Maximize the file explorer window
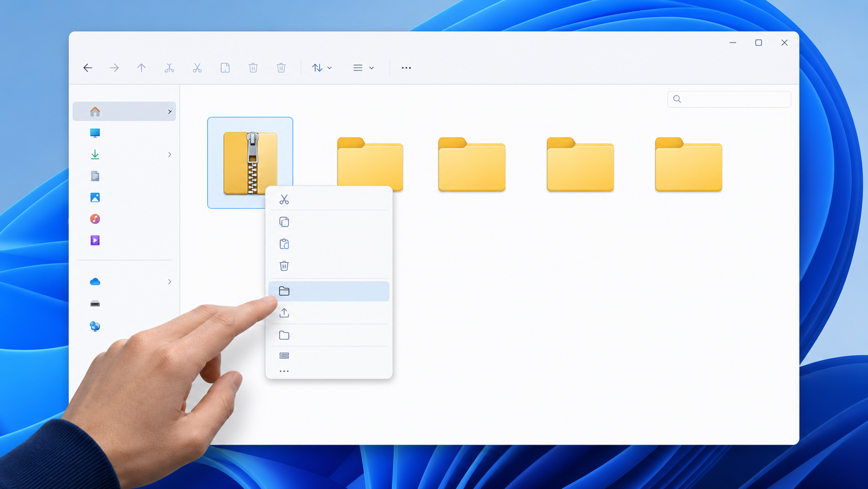The height and width of the screenshot is (489, 868). (x=758, y=43)
